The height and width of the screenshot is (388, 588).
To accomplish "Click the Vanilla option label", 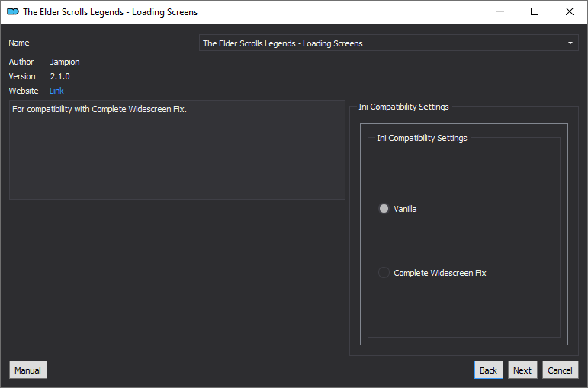I will [x=405, y=209].
